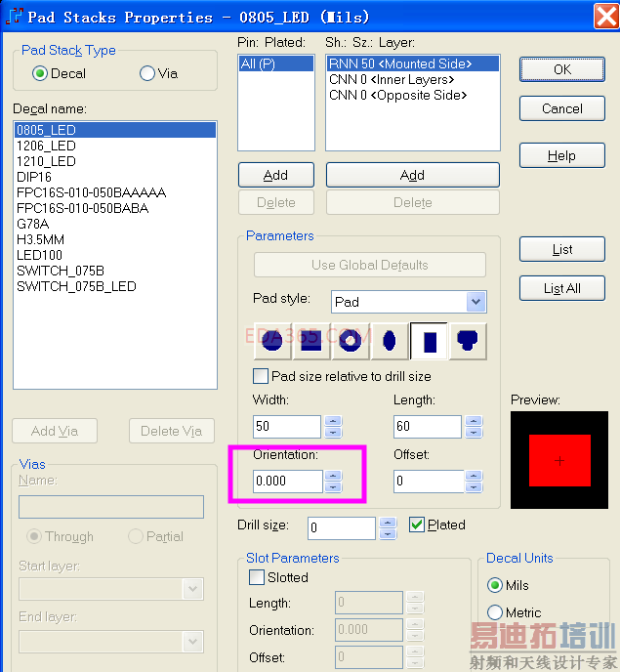Click the Cancel button
The height and width of the screenshot is (672, 620).
pyautogui.click(x=562, y=108)
